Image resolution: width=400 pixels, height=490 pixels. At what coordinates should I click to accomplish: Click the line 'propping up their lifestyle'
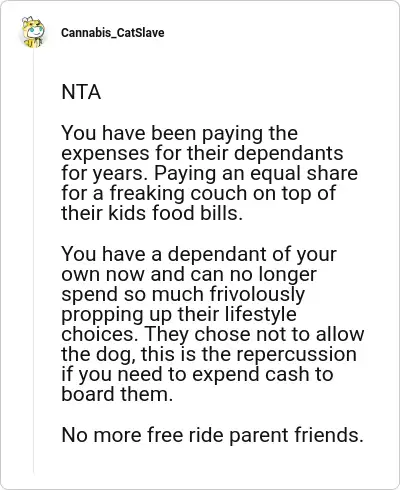click(179, 314)
